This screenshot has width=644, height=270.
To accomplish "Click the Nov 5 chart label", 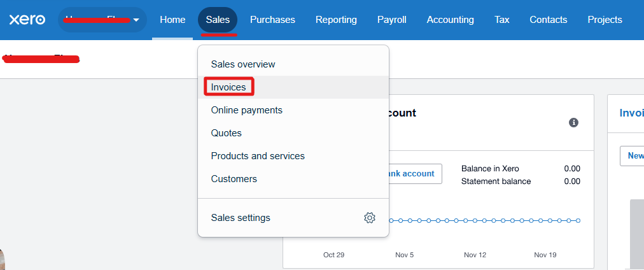I will click(x=405, y=255).
